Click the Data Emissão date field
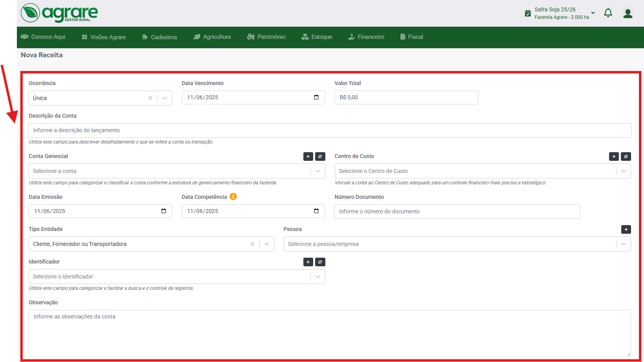Viewport: 644px width, 362px height. [x=100, y=211]
